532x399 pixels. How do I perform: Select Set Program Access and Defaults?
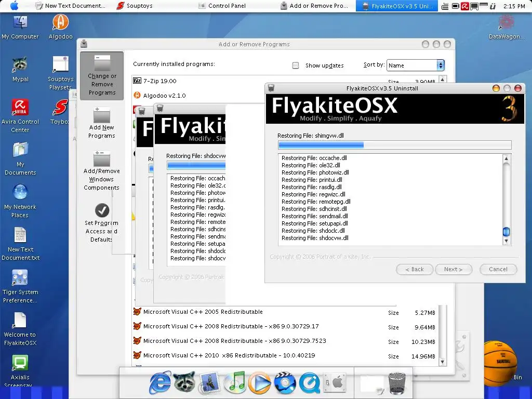tap(102, 223)
